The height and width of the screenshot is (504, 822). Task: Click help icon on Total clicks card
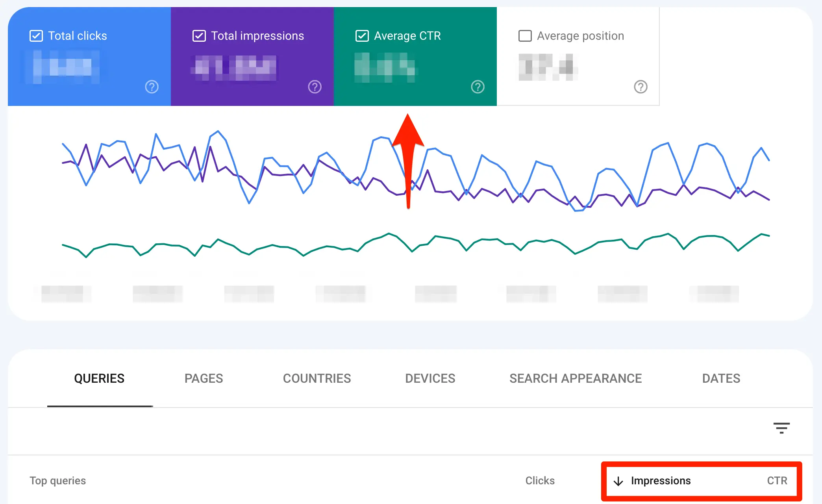coord(152,87)
